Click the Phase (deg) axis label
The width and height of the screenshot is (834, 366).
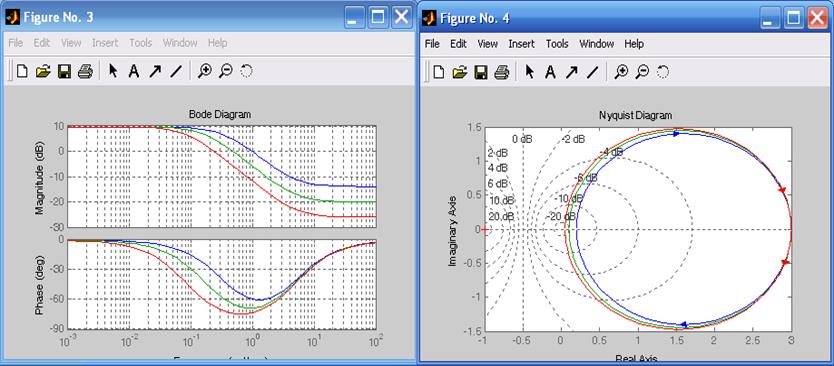(x=39, y=285)
